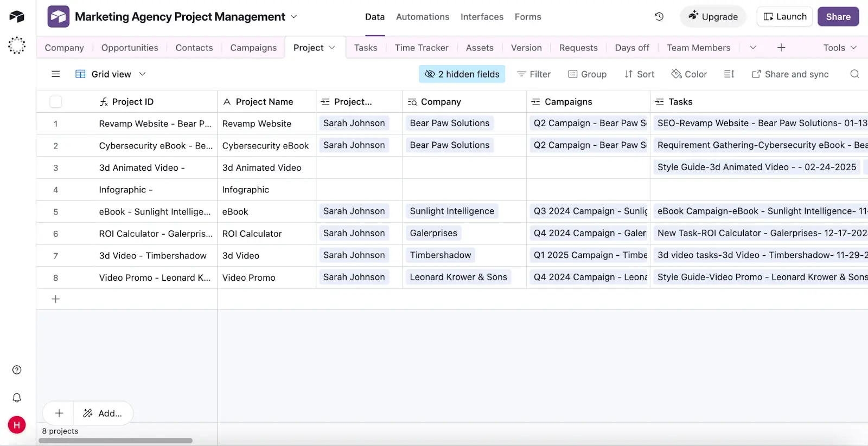
Task: Open the Tools dropdown
Action: (x=840, y=48)
